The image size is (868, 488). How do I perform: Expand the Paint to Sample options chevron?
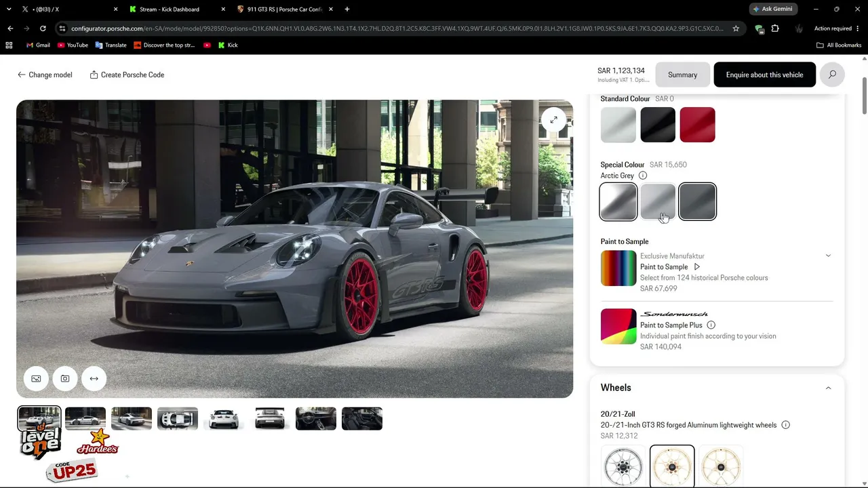pyautogui.click(x=828, y=256)
